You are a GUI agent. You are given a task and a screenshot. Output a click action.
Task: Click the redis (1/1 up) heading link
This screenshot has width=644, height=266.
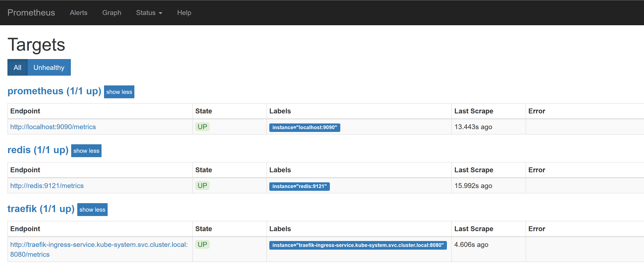pyautogui.click(x=38, y=150)
